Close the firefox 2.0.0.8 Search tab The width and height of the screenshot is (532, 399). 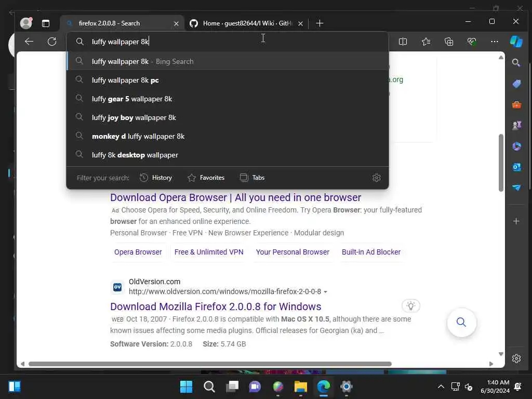(176, 23)
